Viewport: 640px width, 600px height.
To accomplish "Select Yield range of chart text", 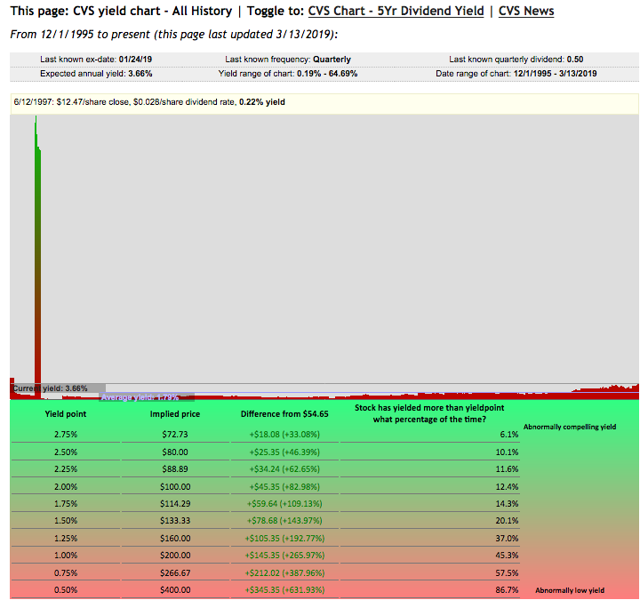I will [x=288, y=74].
